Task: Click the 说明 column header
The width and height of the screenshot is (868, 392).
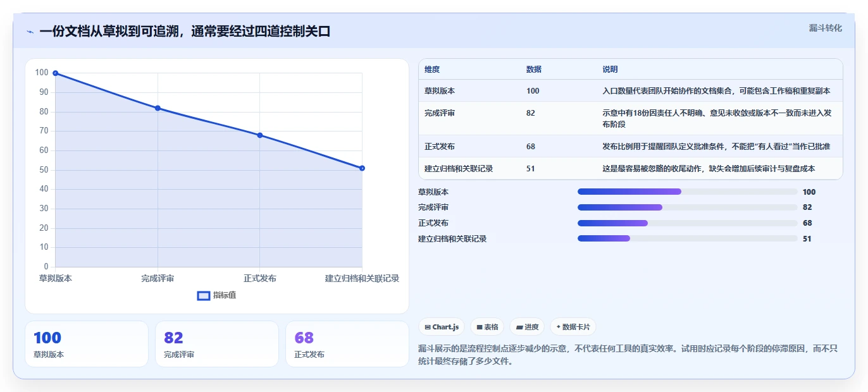Action: click(x=610, y=70)
